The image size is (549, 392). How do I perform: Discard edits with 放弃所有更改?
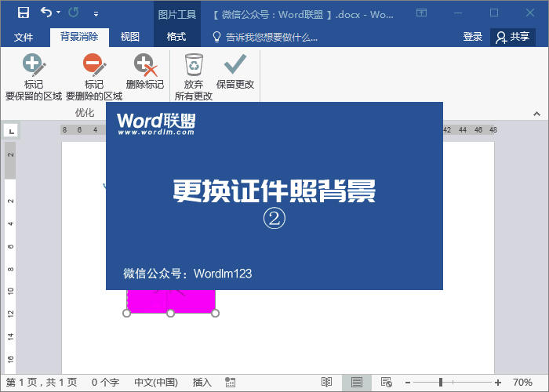[x=194, y=77]
